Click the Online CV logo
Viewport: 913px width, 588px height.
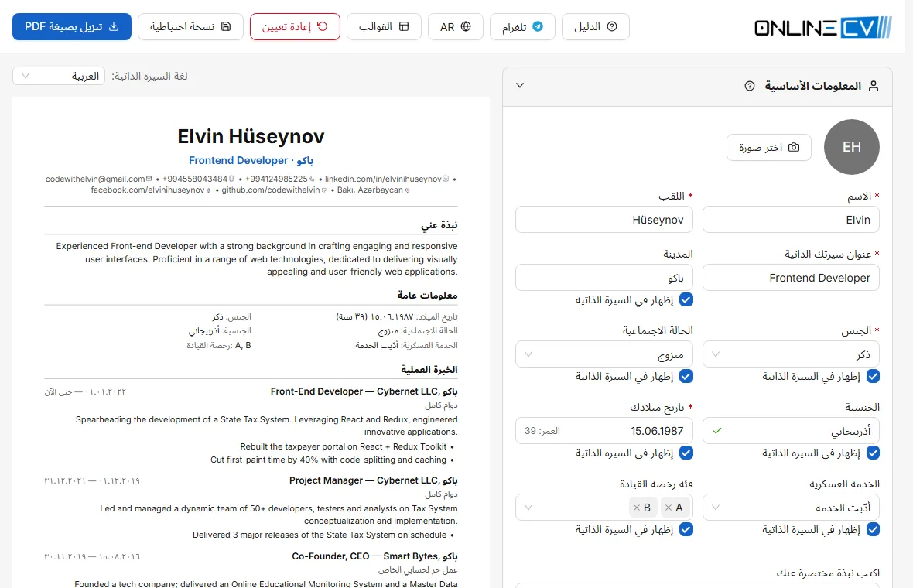[822, 27]
